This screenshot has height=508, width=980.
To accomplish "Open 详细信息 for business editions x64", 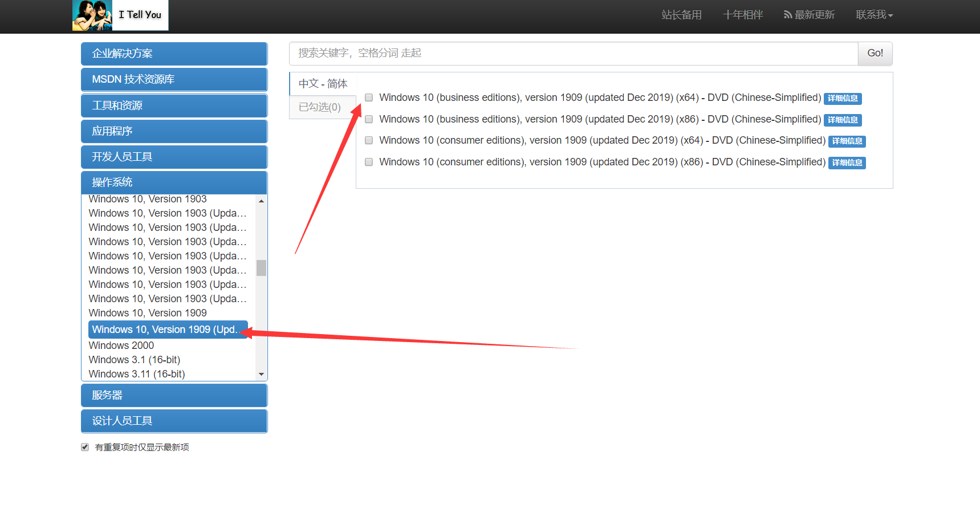I will tap(843, 98).
